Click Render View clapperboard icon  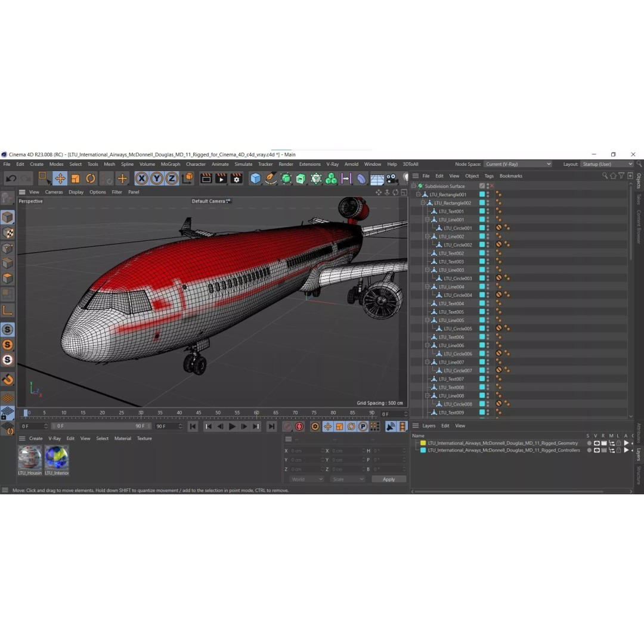point(206,178)
